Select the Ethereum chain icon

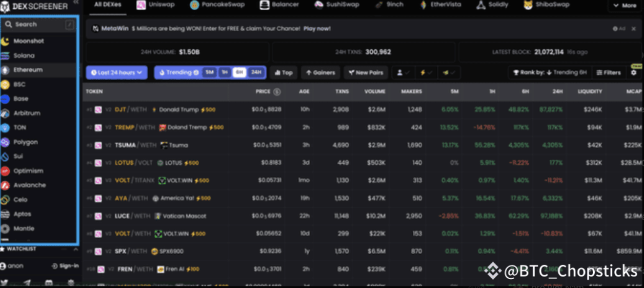tap(5, 70)
